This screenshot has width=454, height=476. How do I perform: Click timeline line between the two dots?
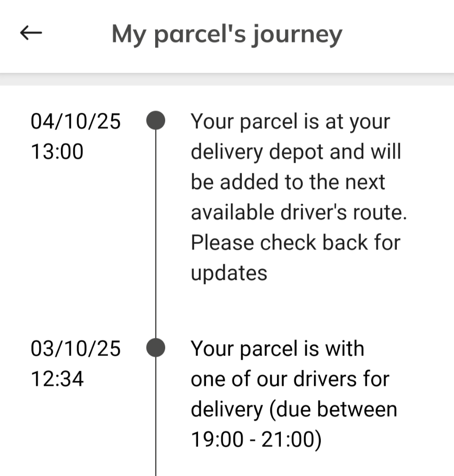click(x=156, y=233)
